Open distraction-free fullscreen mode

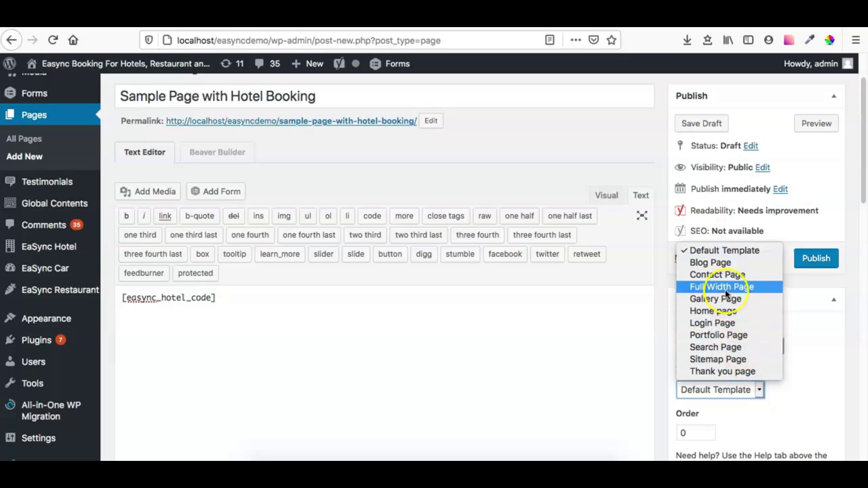tap(642, 216)
